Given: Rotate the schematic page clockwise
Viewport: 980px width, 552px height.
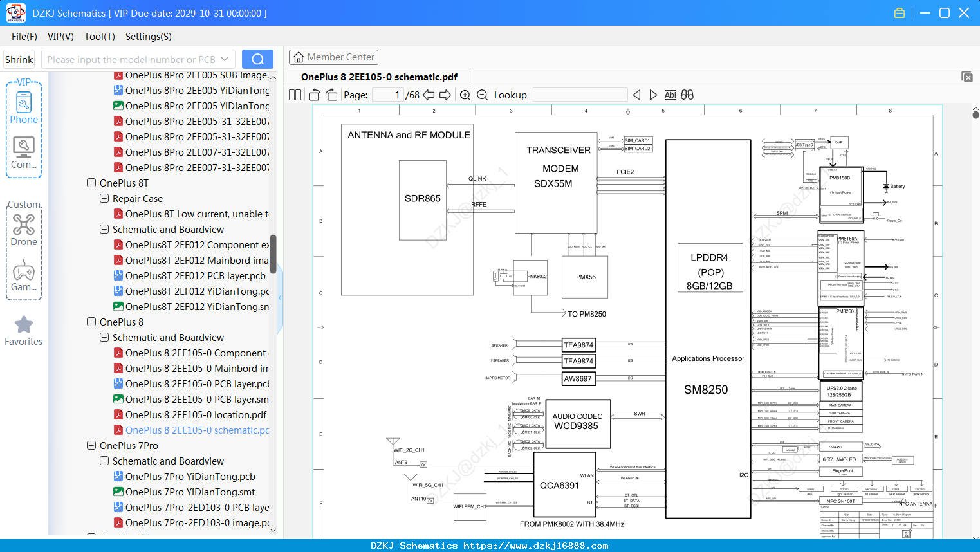Looking at the screenshot, I should click(x=331, y=95).
